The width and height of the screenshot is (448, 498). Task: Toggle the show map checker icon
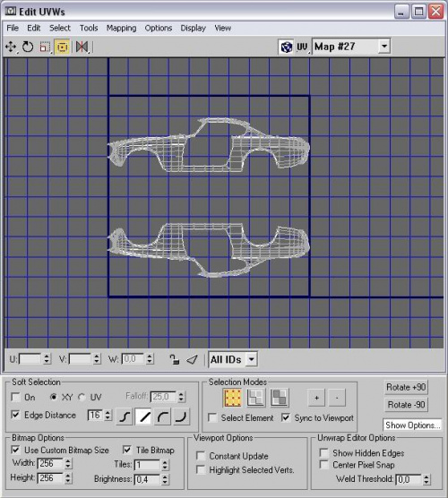point(287,47)
